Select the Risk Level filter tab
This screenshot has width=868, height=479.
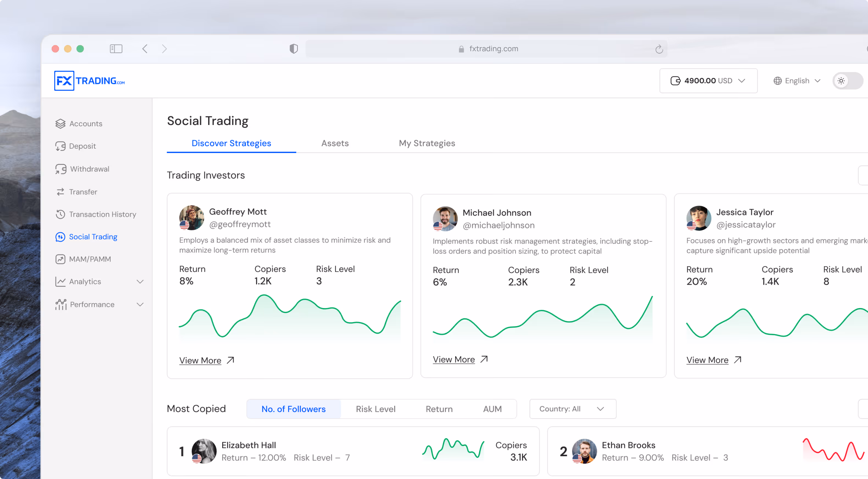coord(375,409)
